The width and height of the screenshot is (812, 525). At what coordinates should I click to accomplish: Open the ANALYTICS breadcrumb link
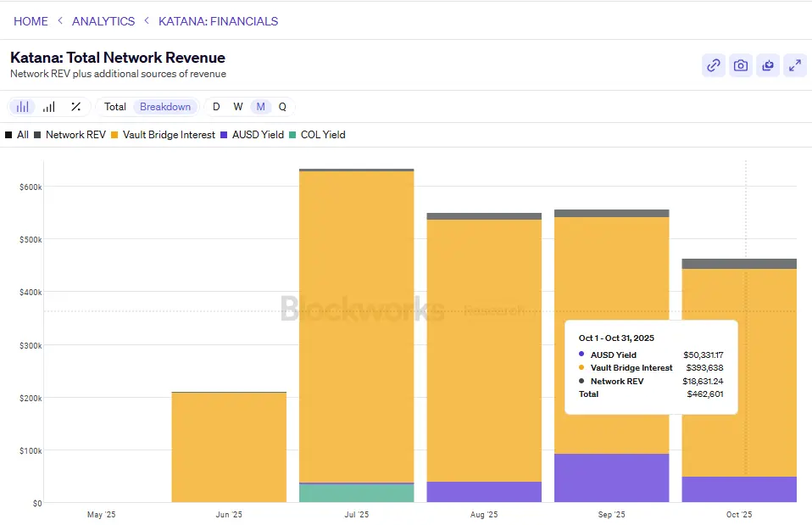(103, 21)
